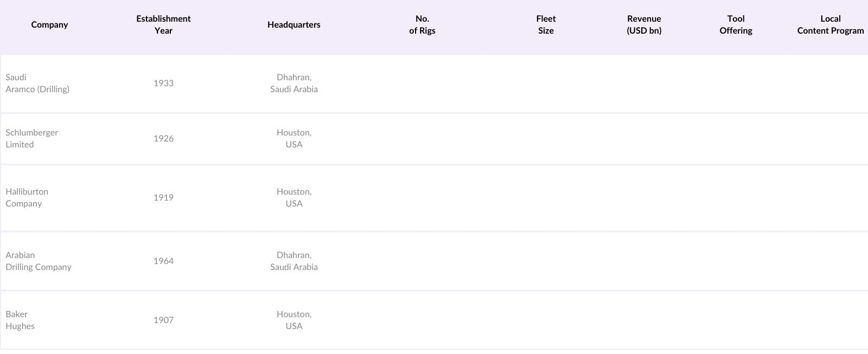Screen dimensions: 868x354
Task: Select the Fleet Size column header
Action: (x=546, y=25)
